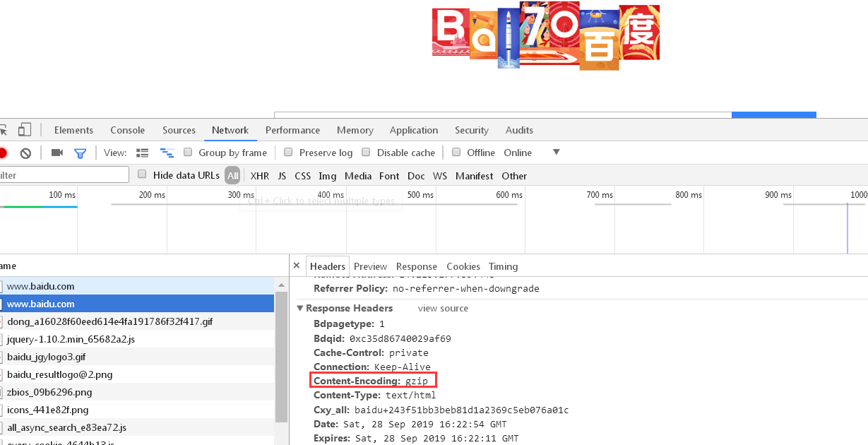Image resolution: width=868 pixels, height=445 pixels.
Task: Select the baidu_resultlogo@2.png request
Action: click(x=137, y=374)
